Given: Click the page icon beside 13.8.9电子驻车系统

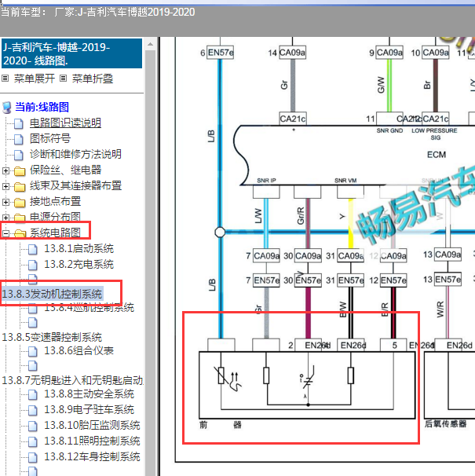Looking at the screenshot, I should click(x=33, y=411).
